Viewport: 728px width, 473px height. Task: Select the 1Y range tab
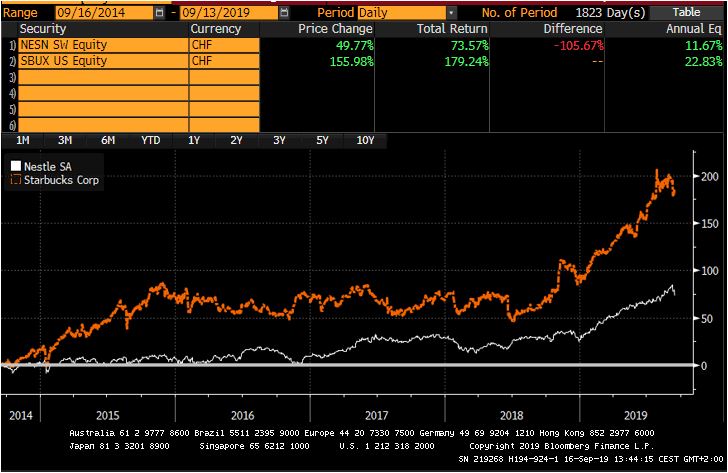click(194, 141)
